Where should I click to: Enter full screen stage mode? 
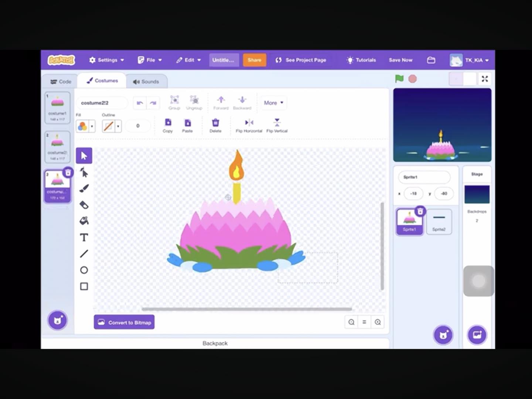[x=485, y=79]
